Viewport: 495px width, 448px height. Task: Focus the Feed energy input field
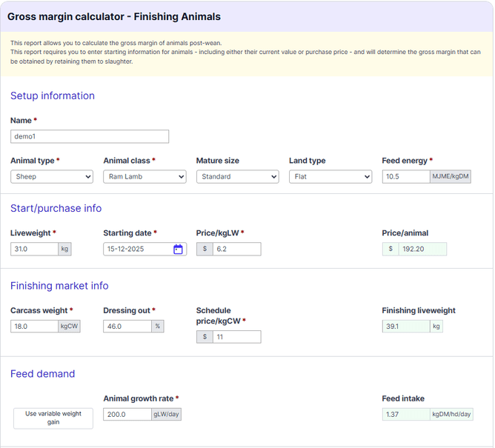tap(405, 177)
